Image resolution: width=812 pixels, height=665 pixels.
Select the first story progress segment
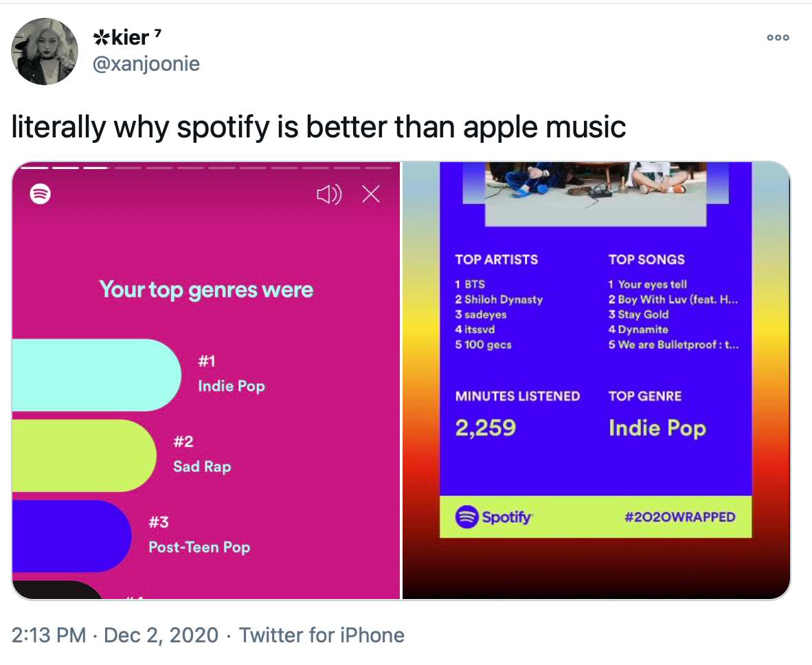tap(35, 168)
